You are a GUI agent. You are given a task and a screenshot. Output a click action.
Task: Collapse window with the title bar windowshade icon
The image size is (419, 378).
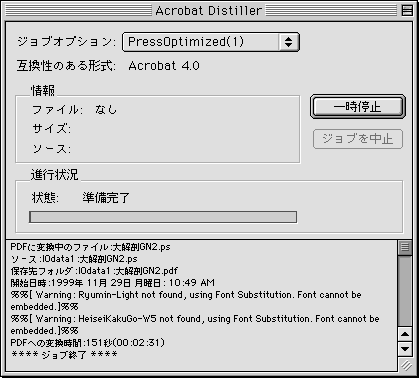(407, 10)
